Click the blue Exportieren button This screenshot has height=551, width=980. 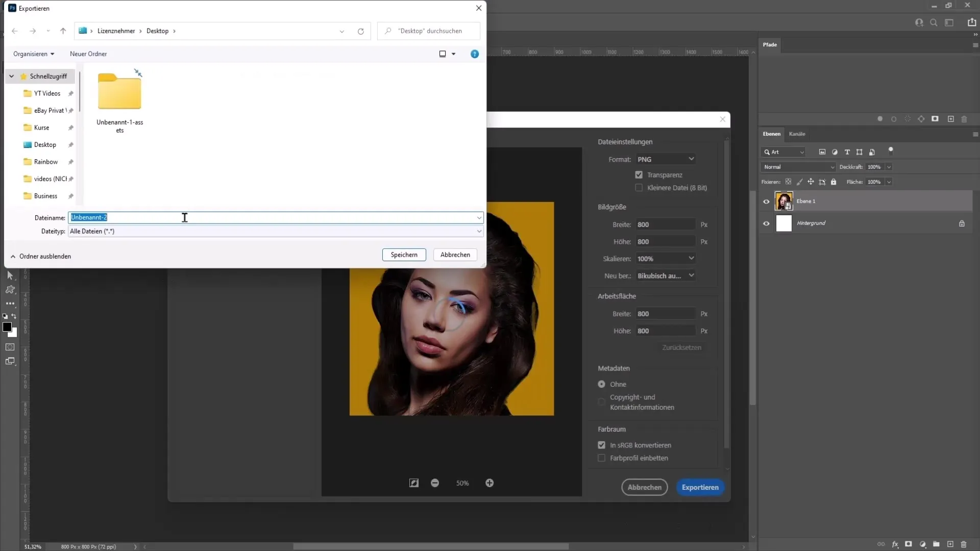tap(700, 487)
